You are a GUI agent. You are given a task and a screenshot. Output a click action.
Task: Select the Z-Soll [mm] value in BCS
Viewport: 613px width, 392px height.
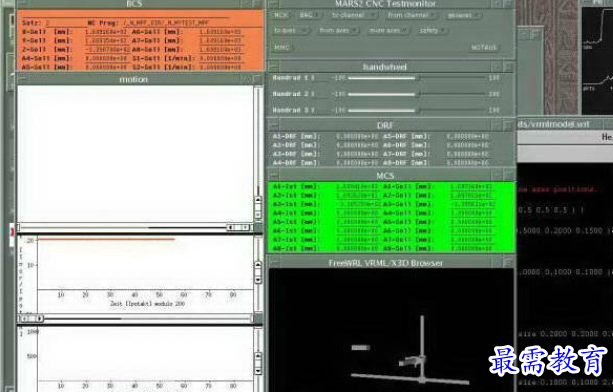point(107,50)
